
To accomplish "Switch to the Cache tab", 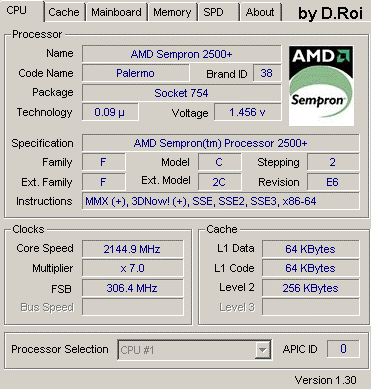I will [64, 12].
